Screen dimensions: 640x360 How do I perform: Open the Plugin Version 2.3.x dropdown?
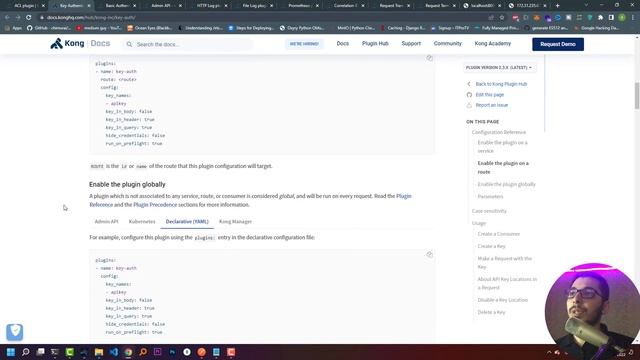(499, 67)
